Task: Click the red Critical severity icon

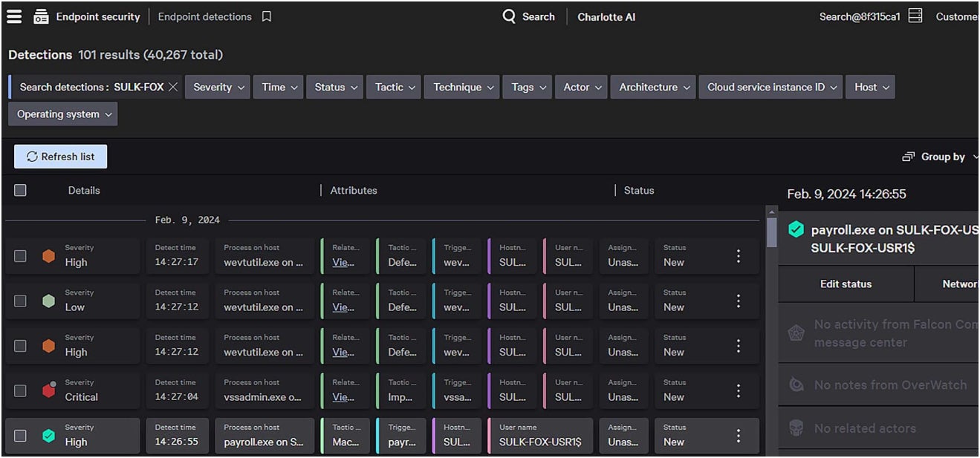Action: [49, 390]
